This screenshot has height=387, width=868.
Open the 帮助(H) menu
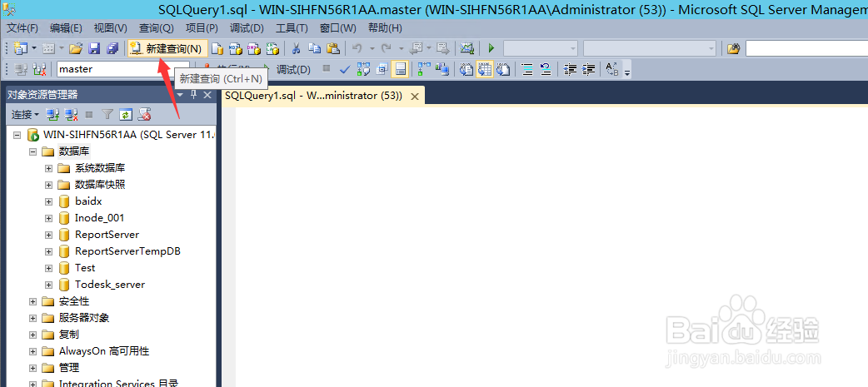pos(385,27)
